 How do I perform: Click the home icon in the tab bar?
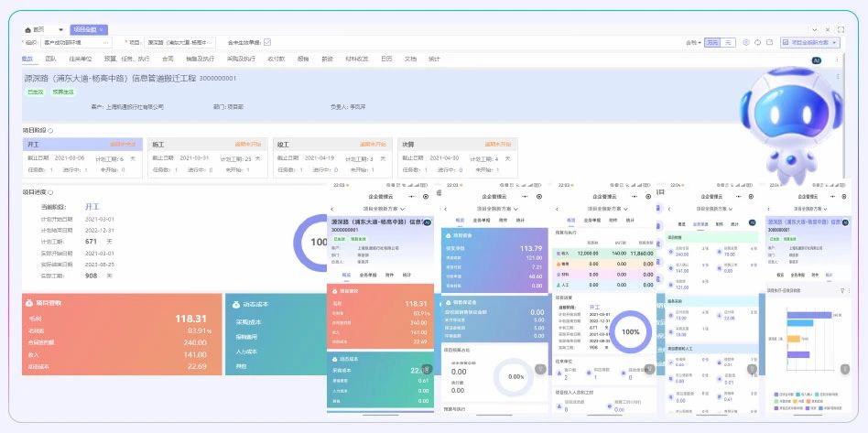click(29, 29)
